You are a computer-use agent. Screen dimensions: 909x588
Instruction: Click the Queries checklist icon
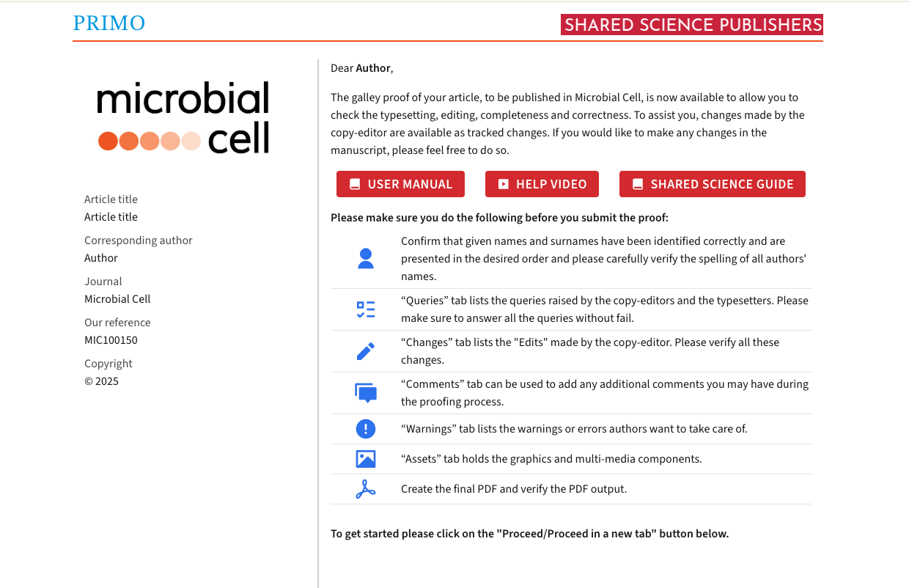(366, 309)
